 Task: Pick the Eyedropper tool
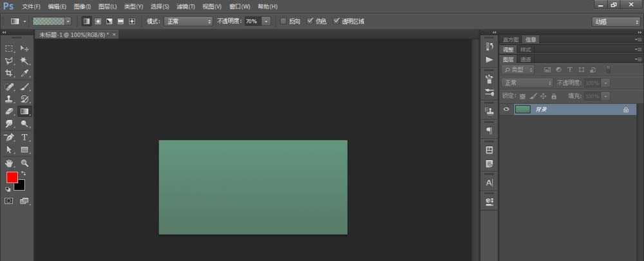[24, 73]
